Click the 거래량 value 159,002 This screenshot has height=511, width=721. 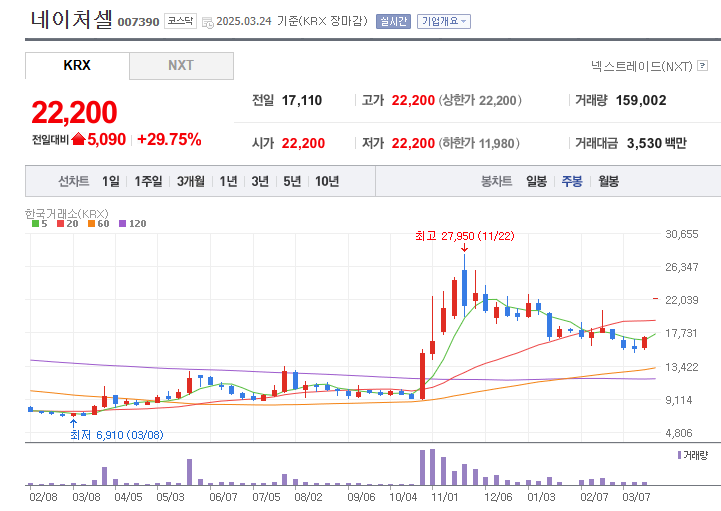(x=641, y=100)
